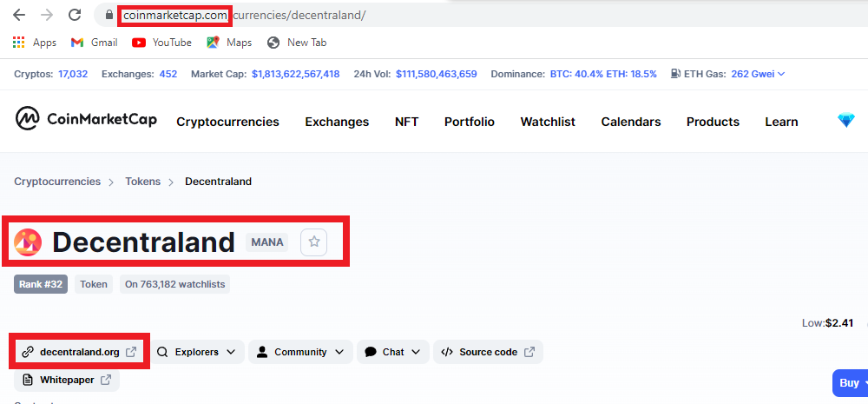Expand the Community dropdown
The image size is (868, 404).
tap(300, 352)
